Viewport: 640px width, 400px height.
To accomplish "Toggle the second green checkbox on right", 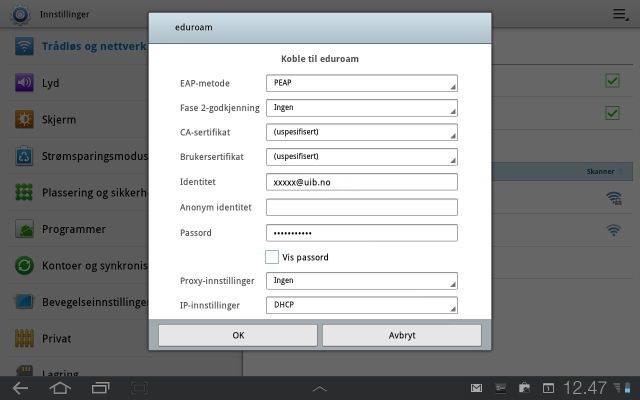I will tap(612, 113).
